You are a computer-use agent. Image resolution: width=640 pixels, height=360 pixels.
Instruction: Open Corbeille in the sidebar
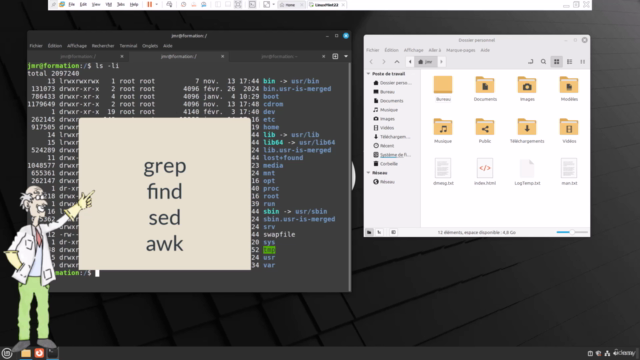(386, 164)
